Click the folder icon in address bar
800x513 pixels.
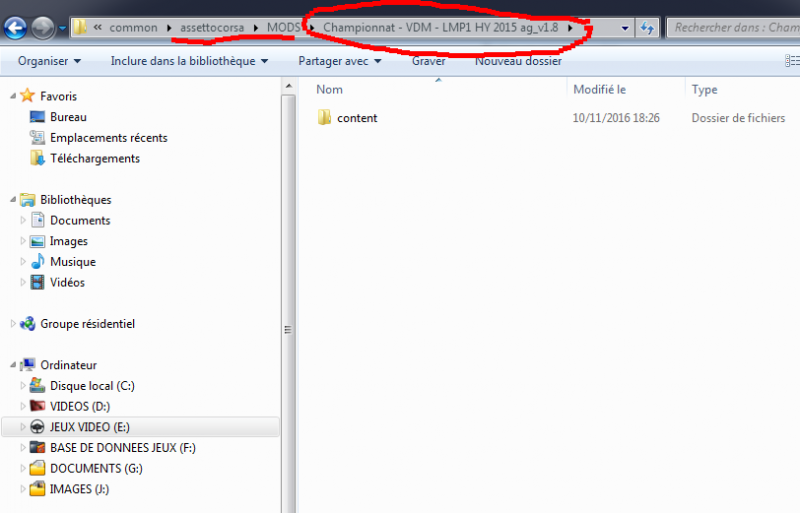pos(80,27)
